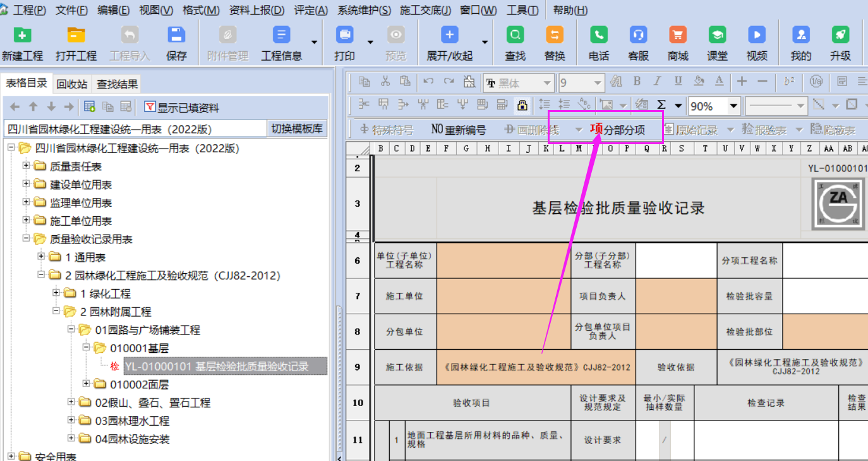
Task: Toggle bold B formatting
Action: click(637, 82)
